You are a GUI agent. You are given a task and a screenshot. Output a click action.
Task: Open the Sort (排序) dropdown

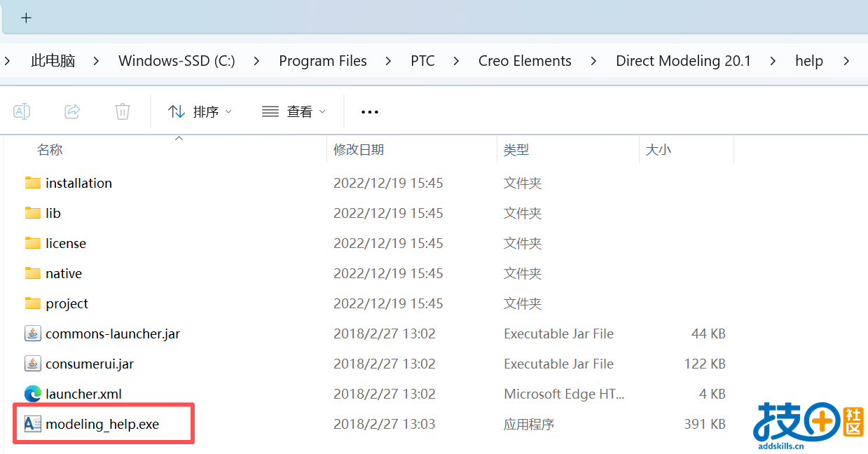tap(200, 111)
